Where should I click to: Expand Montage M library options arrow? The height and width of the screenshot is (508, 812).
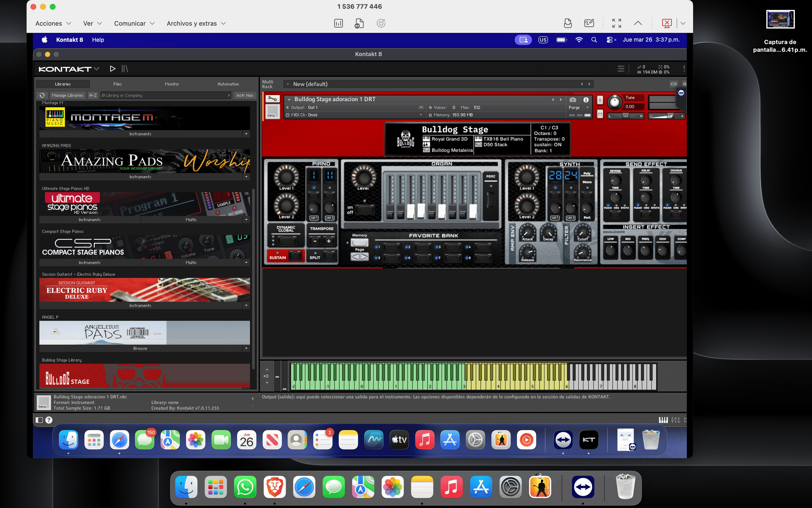point(246,134)
